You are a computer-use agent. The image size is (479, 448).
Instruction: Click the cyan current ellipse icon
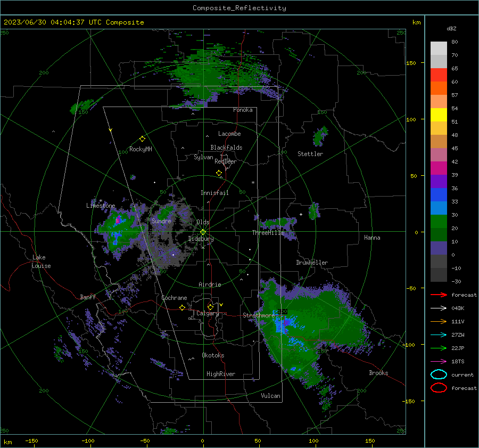click(x=439, y=374)
